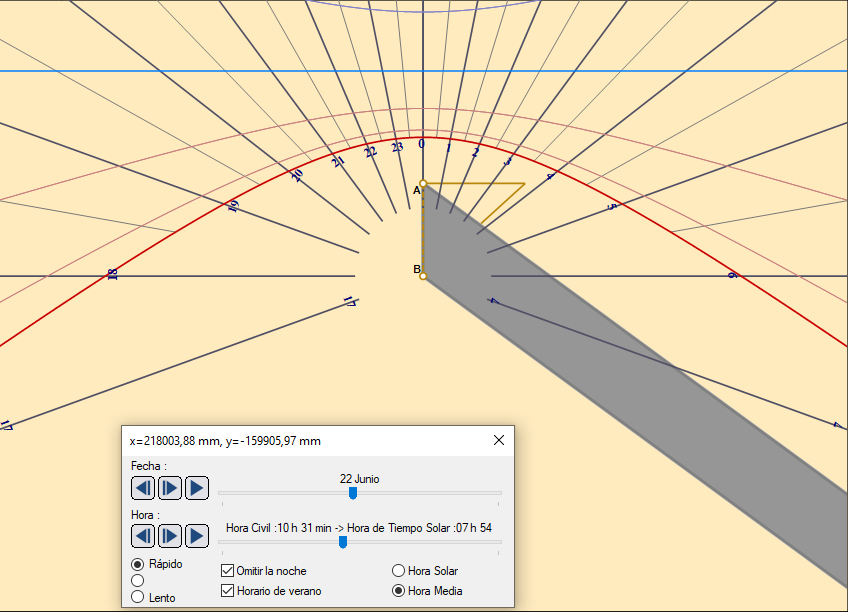Viewport: 848px width, 612px height.
Task: Select the Rápido speed option
Action: coord(138,564)
